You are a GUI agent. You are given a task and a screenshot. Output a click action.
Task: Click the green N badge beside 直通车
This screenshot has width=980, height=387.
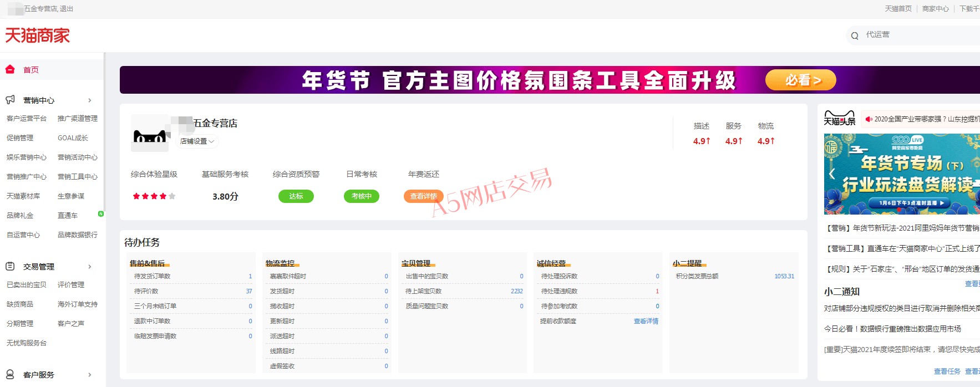[x=101, y=213]
